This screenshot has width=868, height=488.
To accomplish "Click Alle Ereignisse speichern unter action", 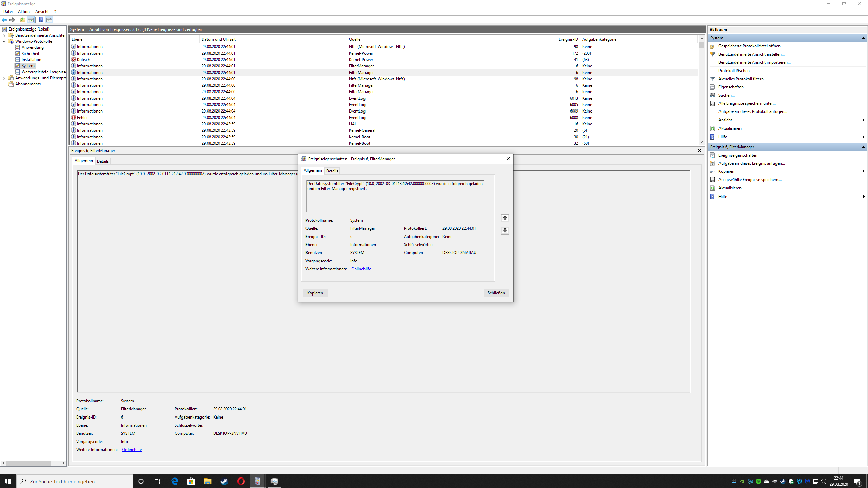I will coord(747,103).
